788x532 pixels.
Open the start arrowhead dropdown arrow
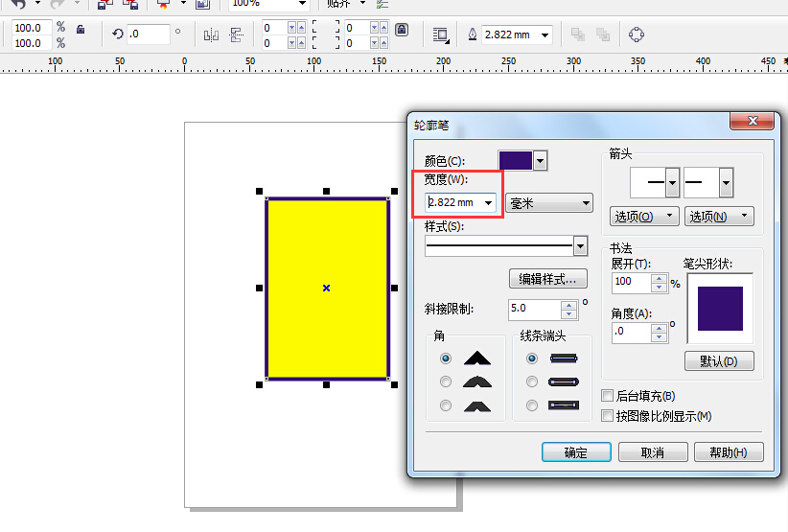tap(673, 183)
